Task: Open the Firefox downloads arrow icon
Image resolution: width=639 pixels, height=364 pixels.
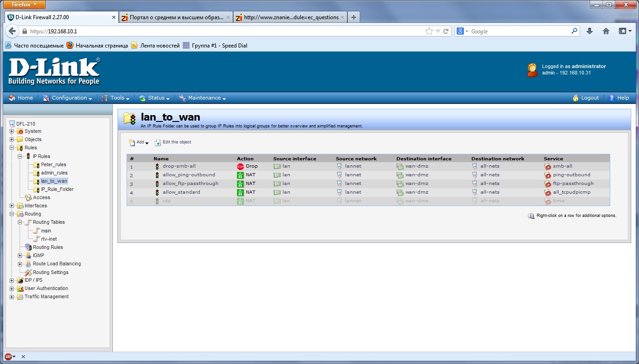Action: 590,31
